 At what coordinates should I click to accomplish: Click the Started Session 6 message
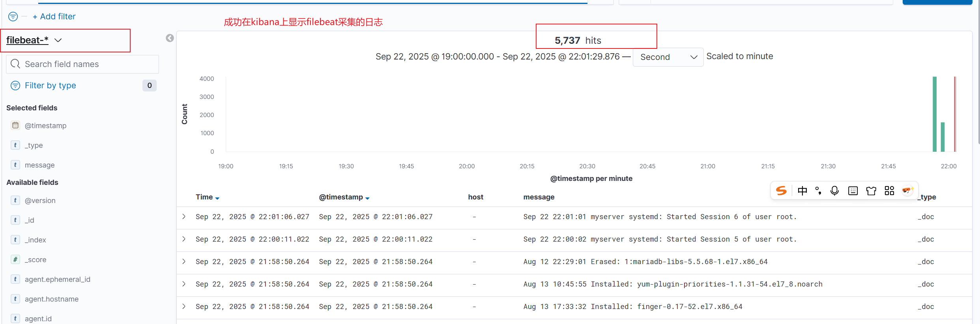660,217
